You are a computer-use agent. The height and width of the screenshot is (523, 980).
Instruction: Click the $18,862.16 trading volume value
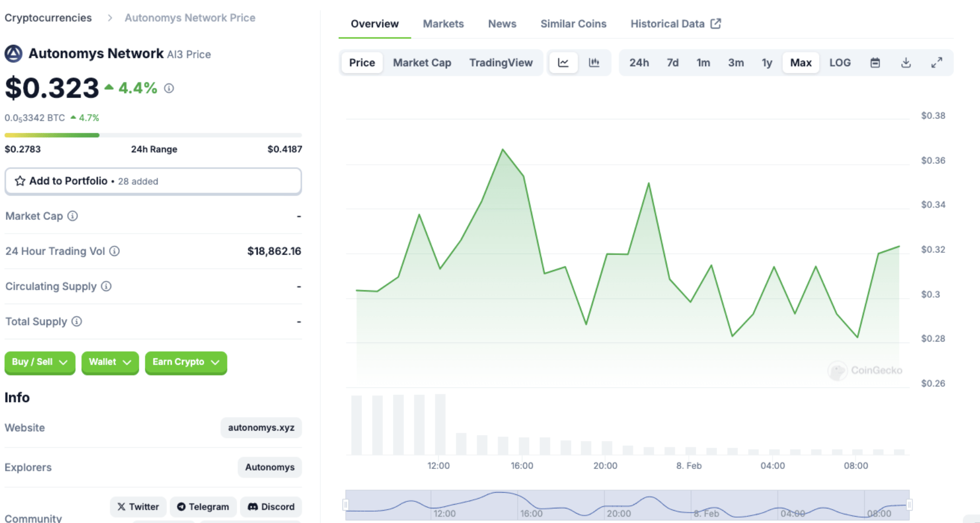[274, 251]
